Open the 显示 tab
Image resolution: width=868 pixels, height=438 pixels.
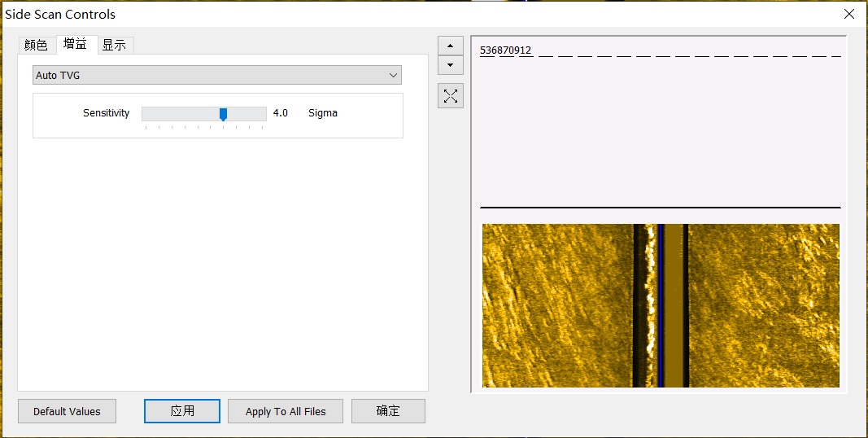click(x=115, y=46)
